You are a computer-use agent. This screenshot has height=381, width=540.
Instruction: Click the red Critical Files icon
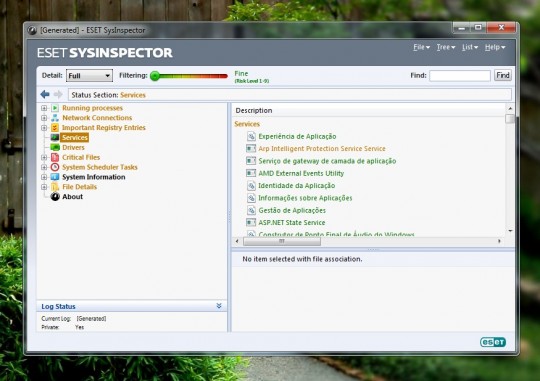(55, 157)
